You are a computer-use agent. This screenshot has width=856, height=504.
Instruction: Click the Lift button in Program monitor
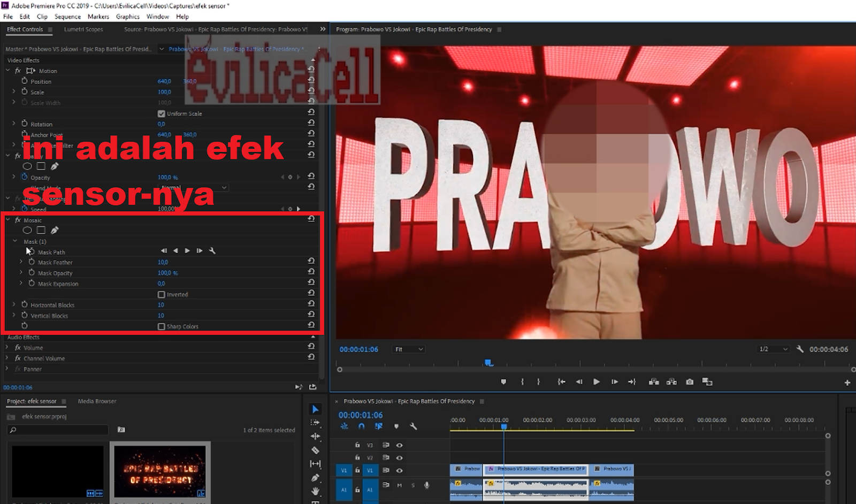pyautogui.click(x=654, y=381)
